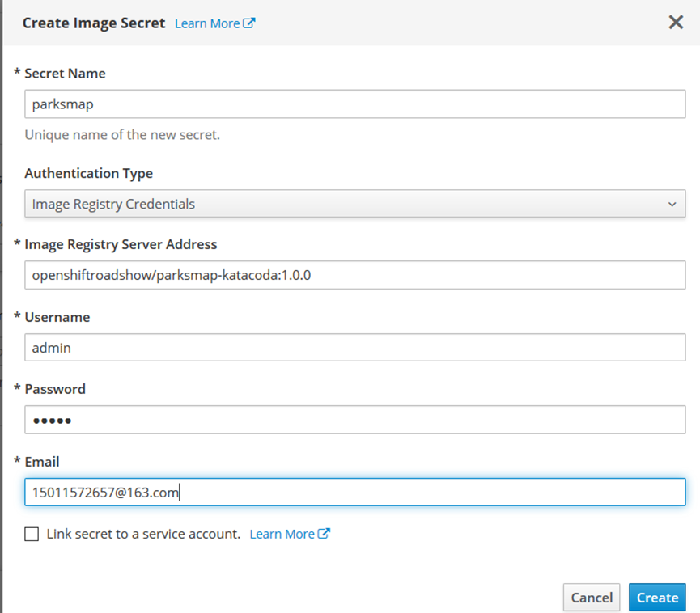Click the Secret Name label

pyautogui.click(x=65, y=73)
